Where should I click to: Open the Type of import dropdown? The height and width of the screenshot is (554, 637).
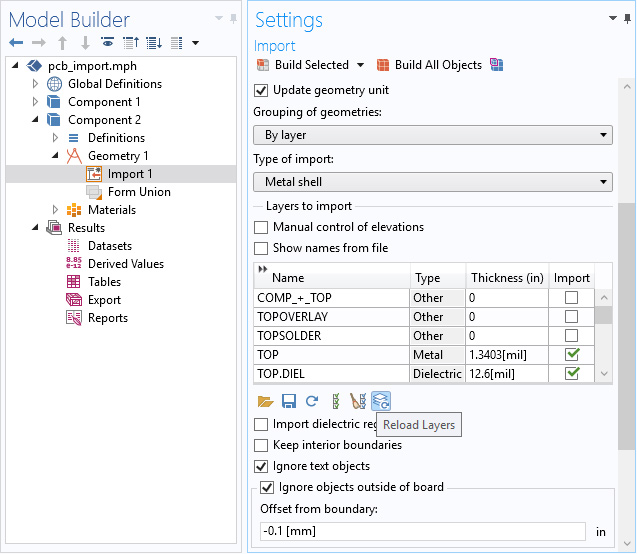click(432, 182)
